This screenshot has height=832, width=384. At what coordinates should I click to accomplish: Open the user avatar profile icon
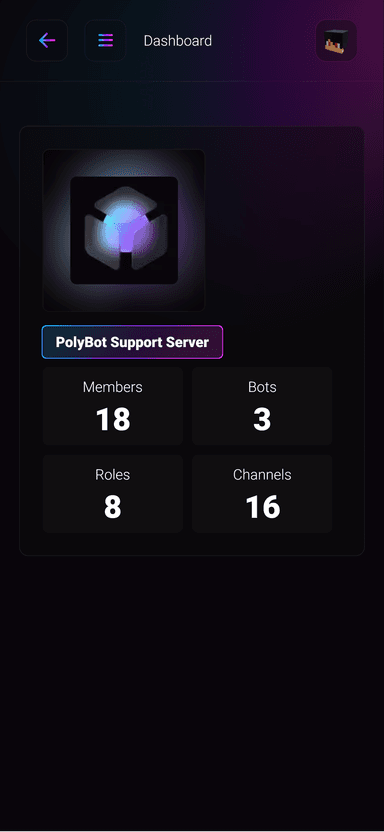(336, 40)
